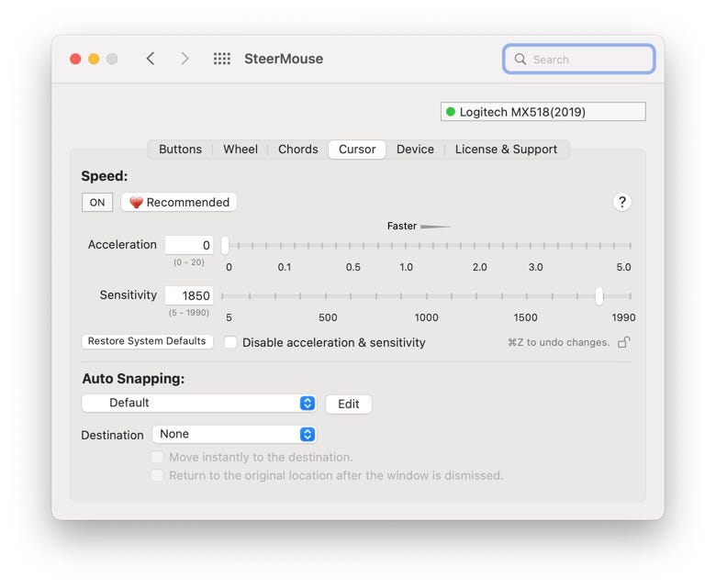
Task: Check Return to the original location option
Action: 157,475
